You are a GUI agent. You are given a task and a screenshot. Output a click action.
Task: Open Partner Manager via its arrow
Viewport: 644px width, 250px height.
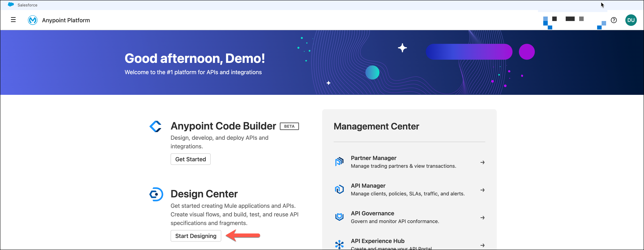pyautogui.click(x=483, y=163)
